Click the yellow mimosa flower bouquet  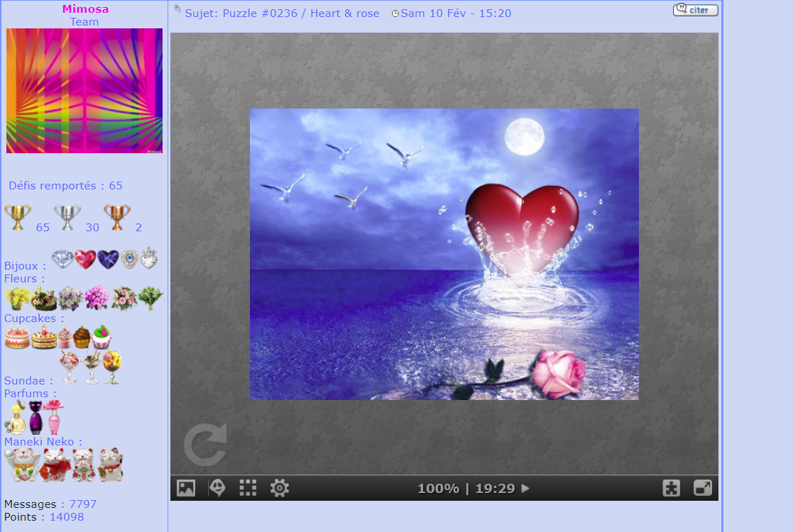coord(18,298)
